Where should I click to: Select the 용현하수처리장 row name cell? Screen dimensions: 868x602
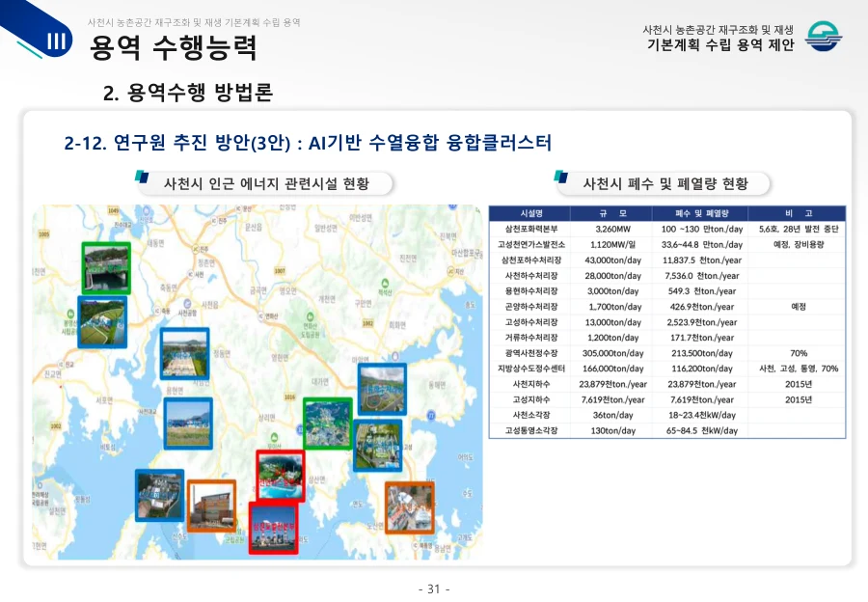click(x=530, y=290)
